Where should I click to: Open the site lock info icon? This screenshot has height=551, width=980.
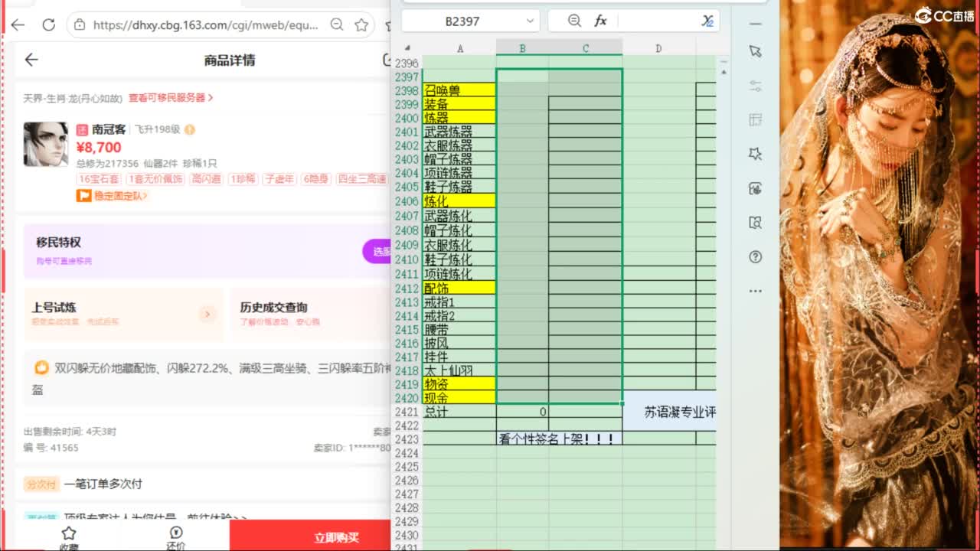(80, 24)
